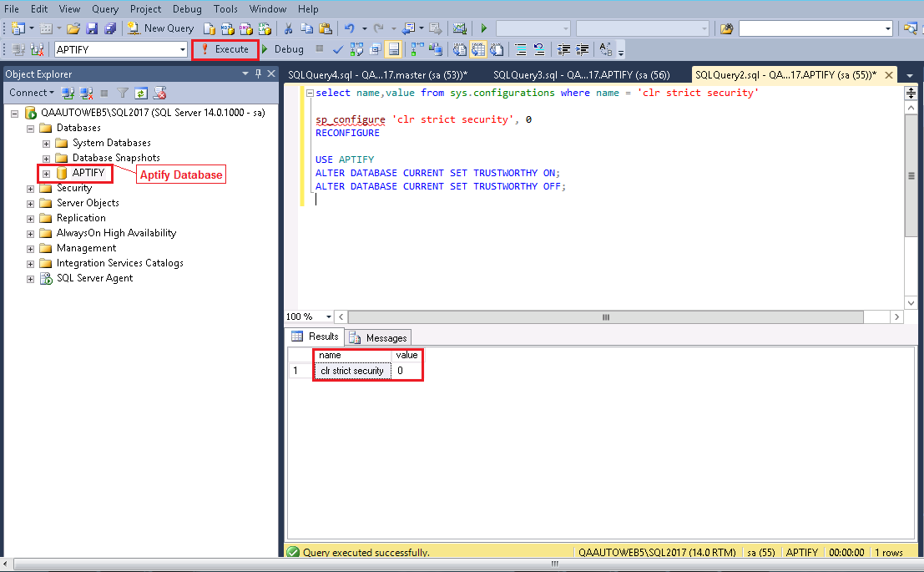Click the green Start arrow in top toolbar
Screen dimensions: 924x572
pos(484,28)
